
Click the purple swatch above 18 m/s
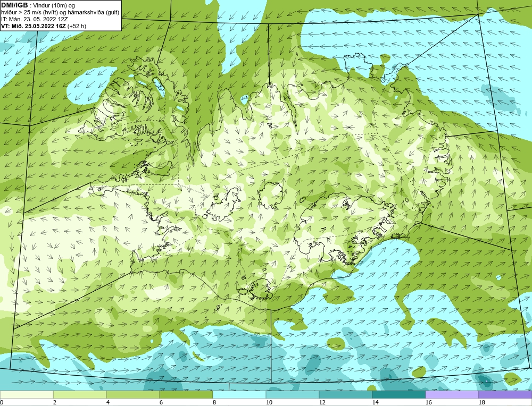point(505,394)
